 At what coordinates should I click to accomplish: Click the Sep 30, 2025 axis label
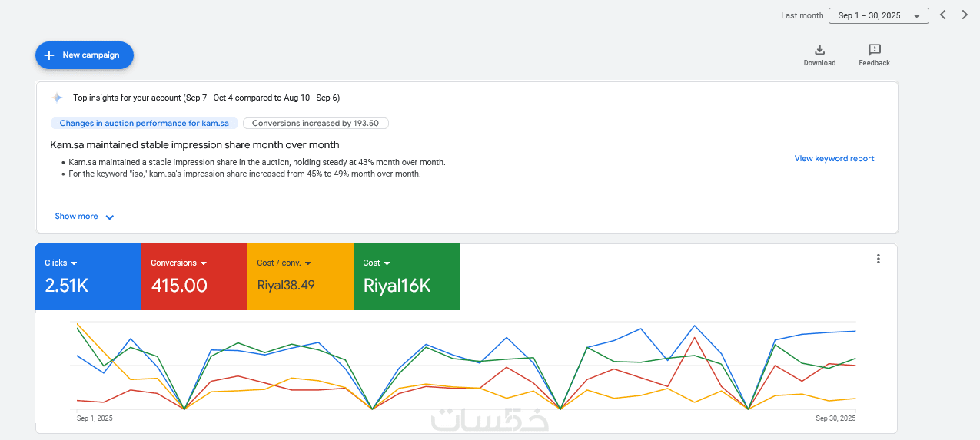(836, 418)
